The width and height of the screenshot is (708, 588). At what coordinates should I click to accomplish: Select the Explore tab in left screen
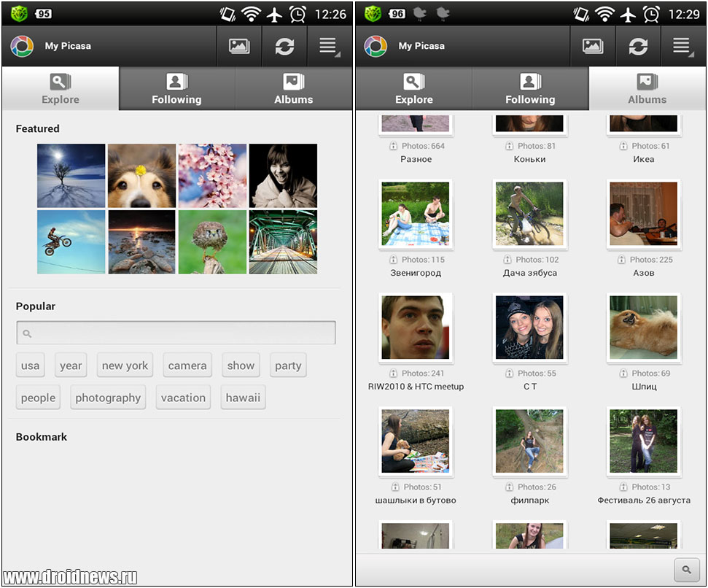coord(61,88)
